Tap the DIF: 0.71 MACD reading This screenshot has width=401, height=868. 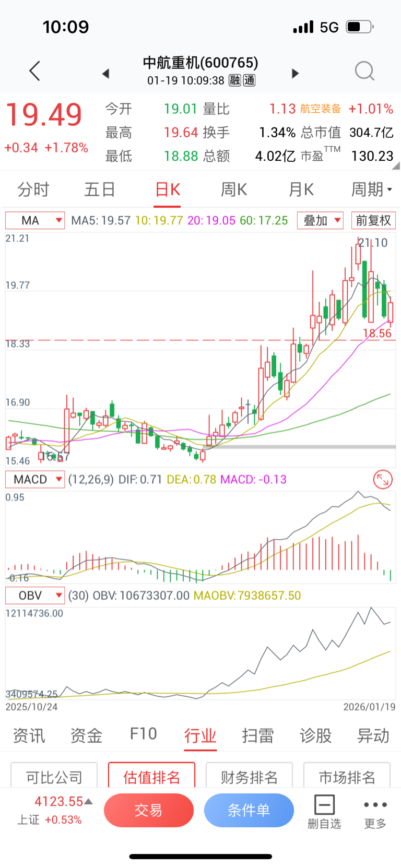[140, 479]
